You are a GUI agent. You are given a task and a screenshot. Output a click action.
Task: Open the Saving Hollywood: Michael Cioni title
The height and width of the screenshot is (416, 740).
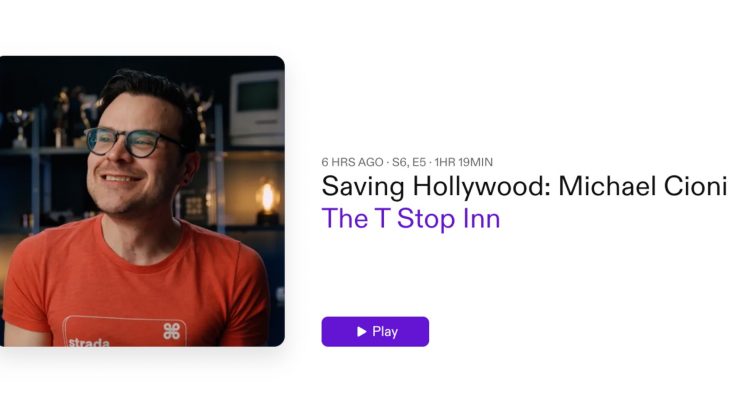point(524,186)
